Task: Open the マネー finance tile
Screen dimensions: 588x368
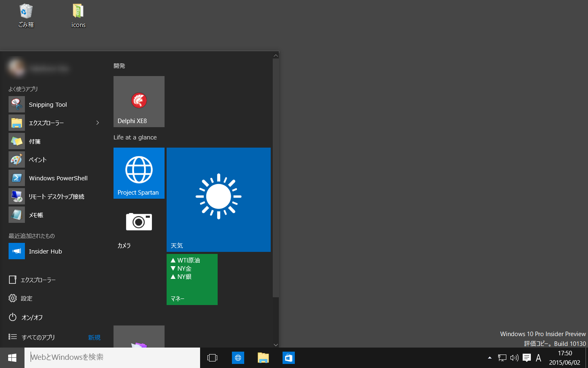Action: [192, 279]
